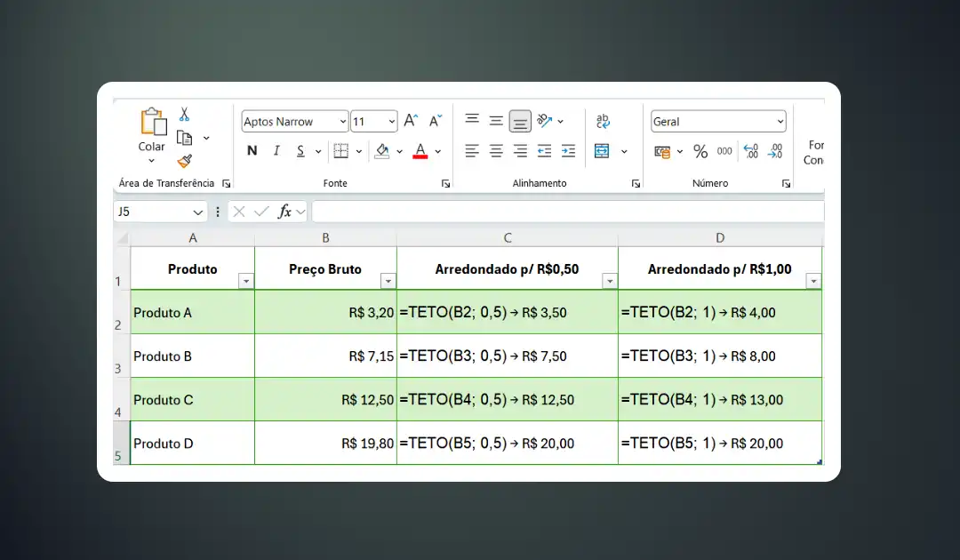Open the Borders dropdown arrow
Viewport: 960px width, 560px height.
coord(359,151)
